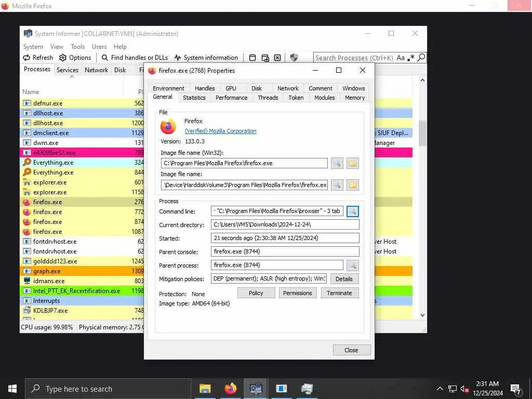Switch to main window Network tab

(96, 70)
